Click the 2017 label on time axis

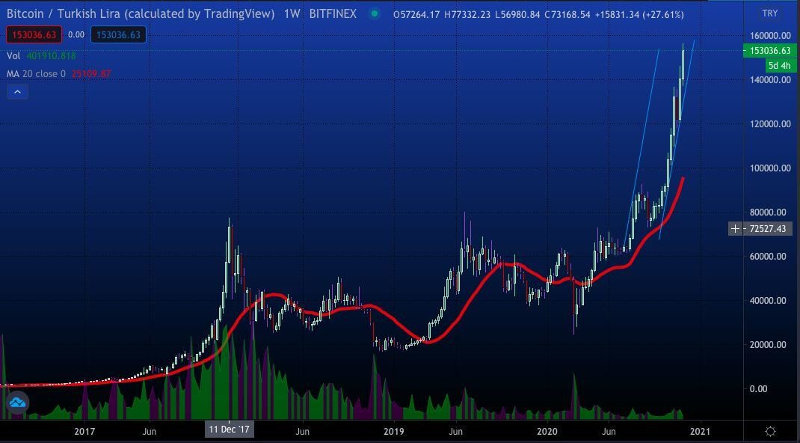84,432
